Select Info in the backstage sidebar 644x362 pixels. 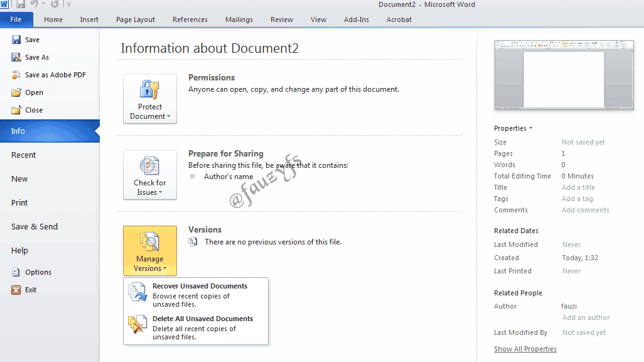[x=50, y=131]
